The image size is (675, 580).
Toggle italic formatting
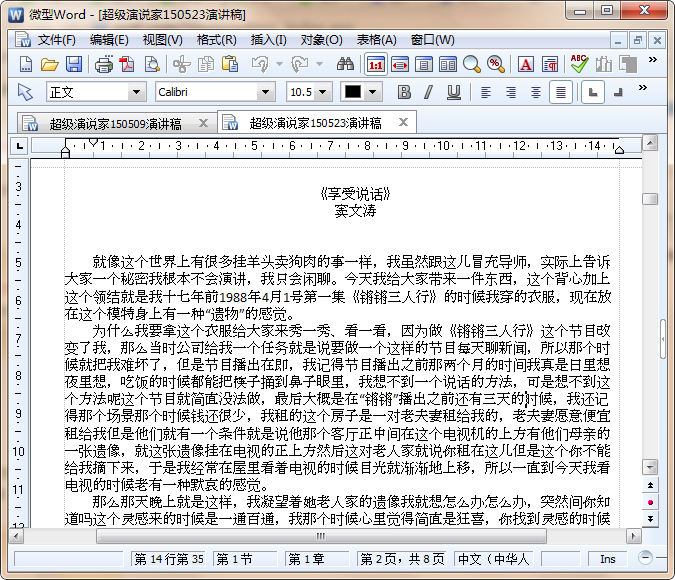(x=428, y=92)
